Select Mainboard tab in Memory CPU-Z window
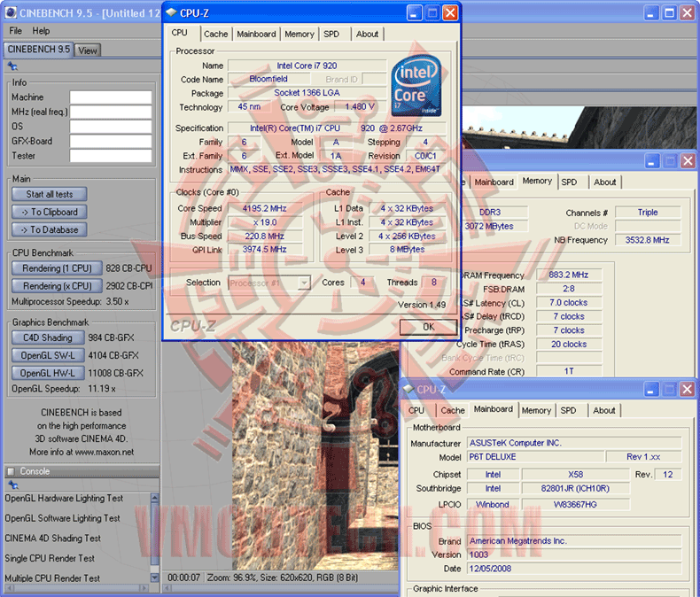The width and height of the screenshot is (700, 597). 494,182
